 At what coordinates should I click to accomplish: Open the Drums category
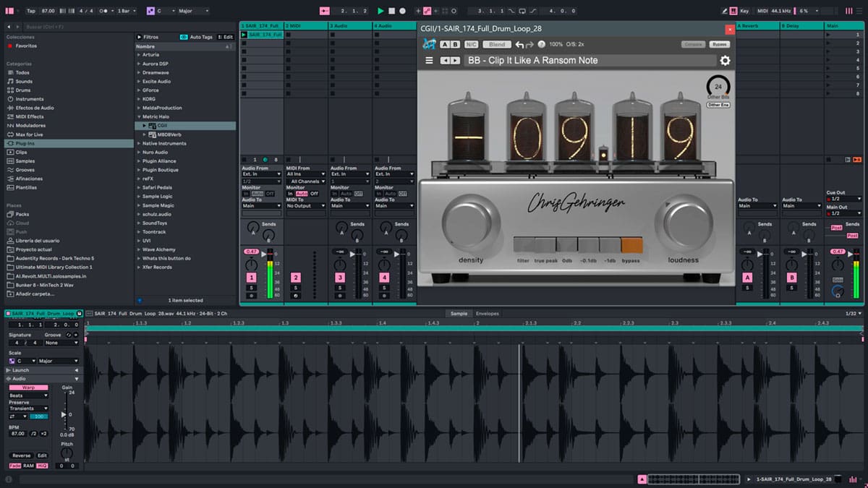[23, 90]
